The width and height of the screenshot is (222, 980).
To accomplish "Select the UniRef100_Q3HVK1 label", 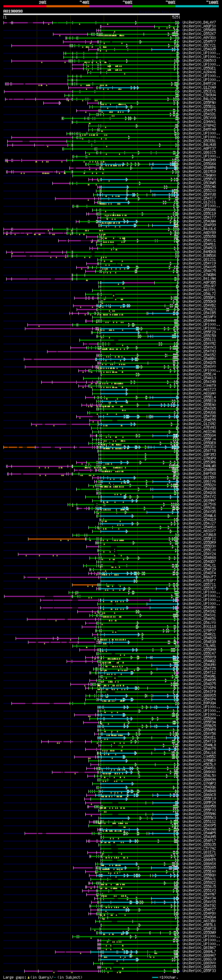I will click(199, 122).
